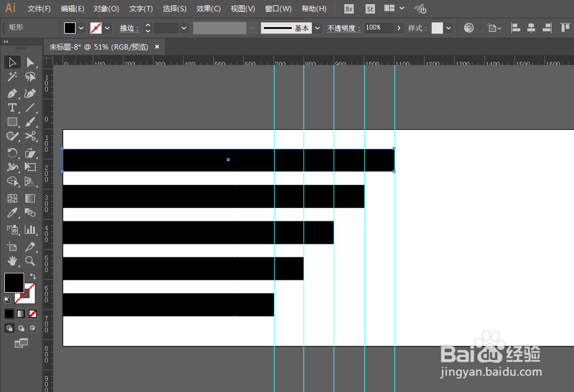This screenshot has width=574, height=392.
Task: Click the opacity value field
Action: tap(379, 28)
